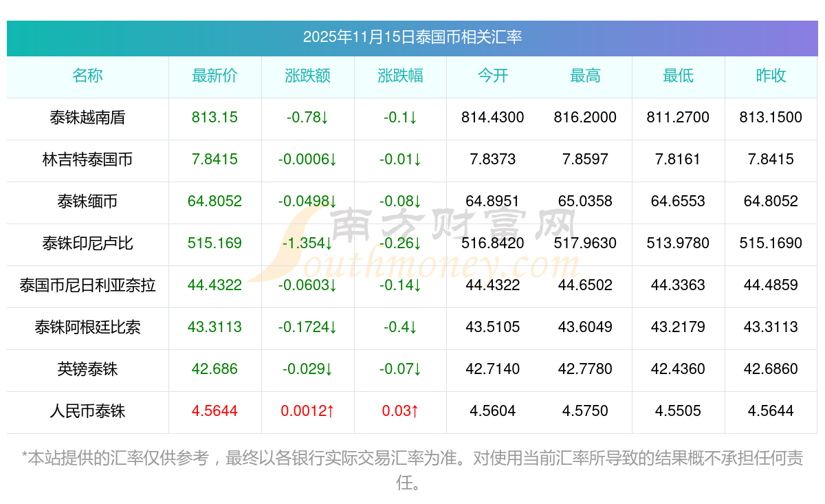Select latest price 813.15
This screenshot has width=825, height=504.
tap(214, 118)
